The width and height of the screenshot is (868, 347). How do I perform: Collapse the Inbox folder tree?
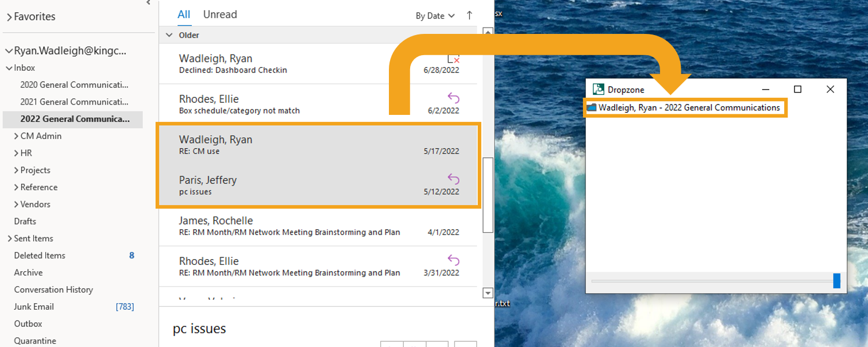tap(9, 68)
